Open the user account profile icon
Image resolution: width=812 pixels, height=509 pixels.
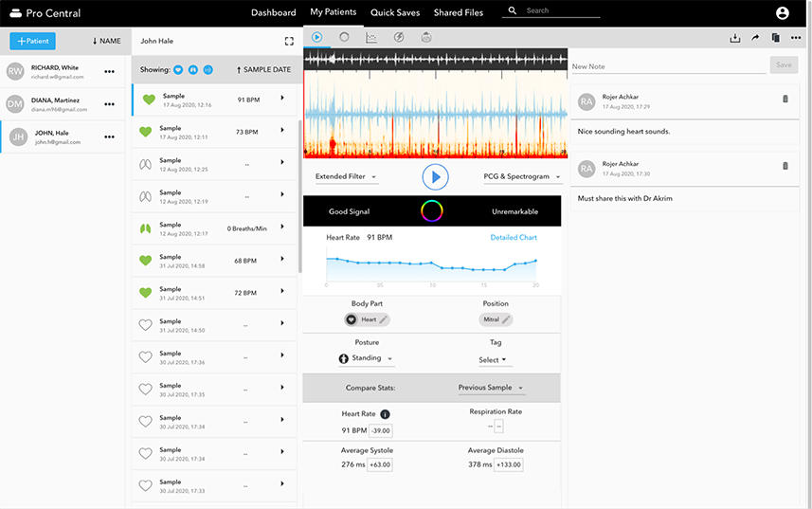[782, 12]
